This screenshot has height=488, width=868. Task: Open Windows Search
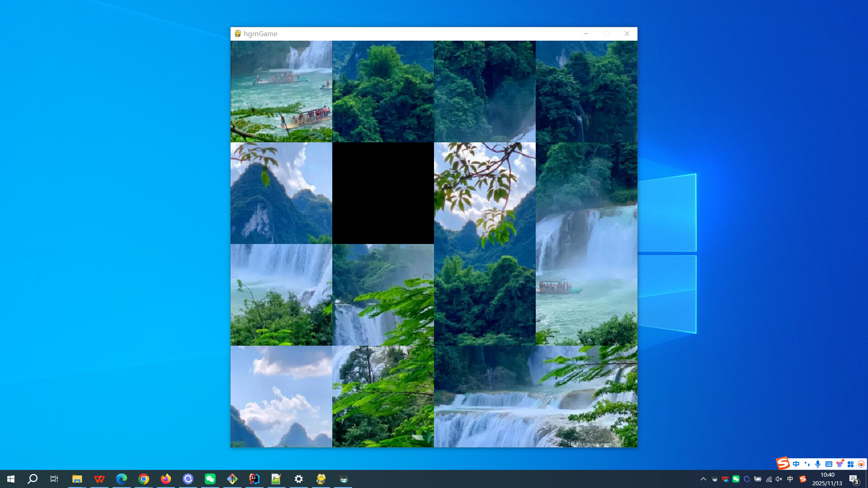[32, 479]
